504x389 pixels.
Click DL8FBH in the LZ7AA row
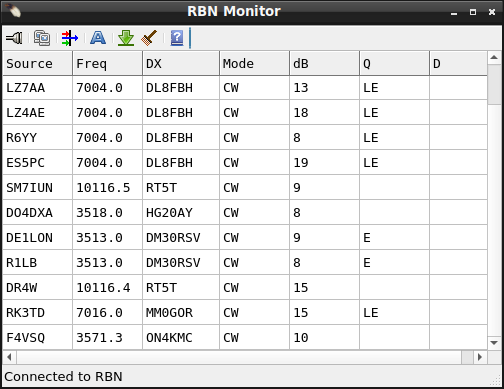coord(181,88)
